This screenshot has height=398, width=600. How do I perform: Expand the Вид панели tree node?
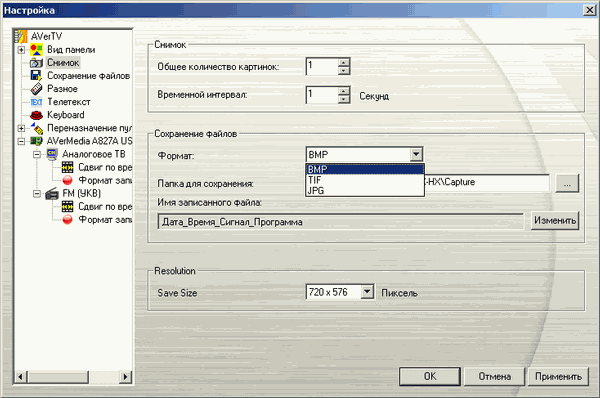[21, 50]
